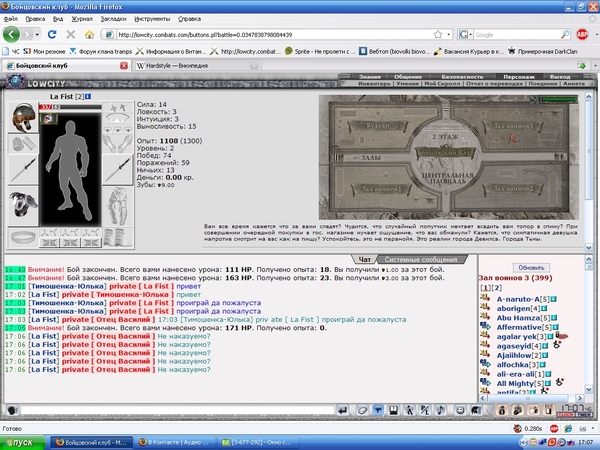
Task: Toggle the music note sound icon
Action: (440, 411)
